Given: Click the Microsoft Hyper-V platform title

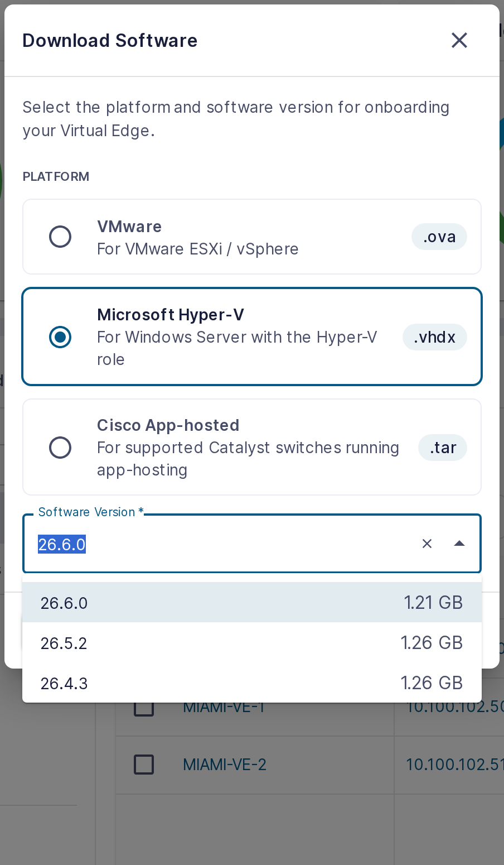Looking at the screenshot, I should 171,315.
